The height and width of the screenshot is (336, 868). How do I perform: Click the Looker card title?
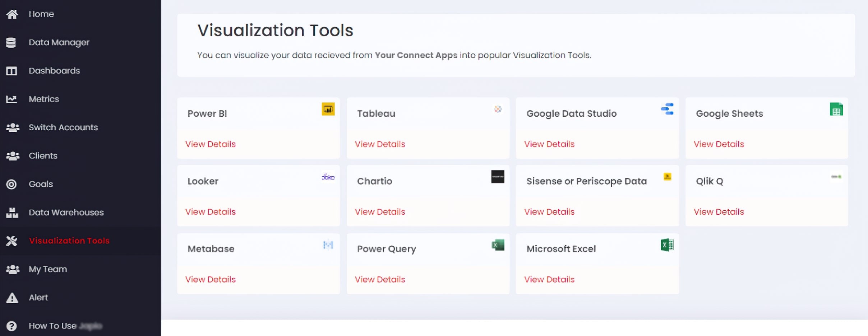tap(203, 181)
